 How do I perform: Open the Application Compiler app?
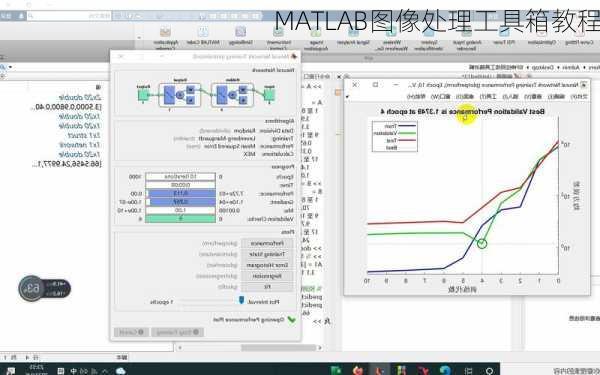[x=165, y=38]
